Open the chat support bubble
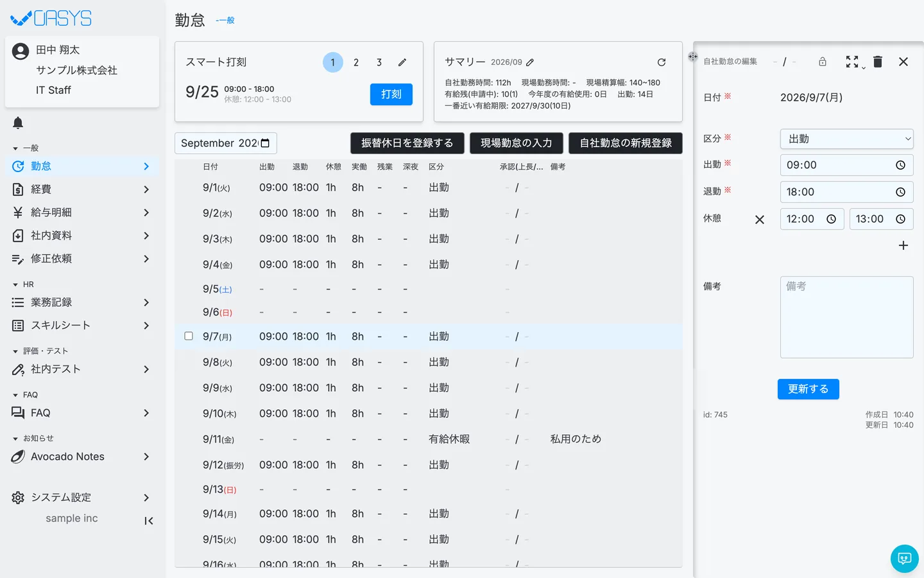 pyautogui.click(x=905, y=559)
